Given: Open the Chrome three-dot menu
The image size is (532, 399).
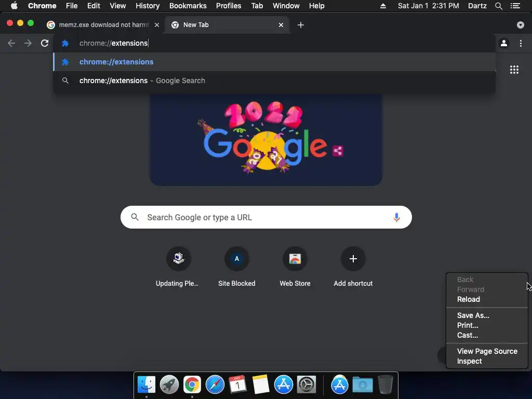Looking at the screenshot, I should click(521, 43).
